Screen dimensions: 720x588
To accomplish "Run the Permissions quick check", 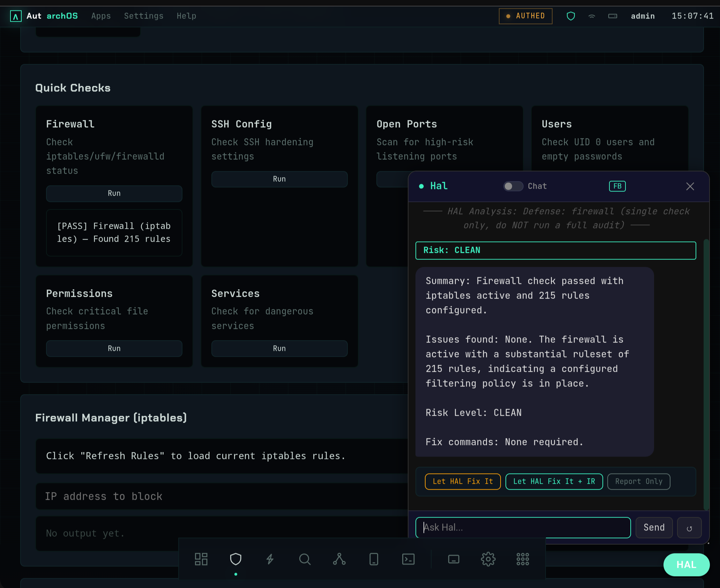I will tap(114, 349).
